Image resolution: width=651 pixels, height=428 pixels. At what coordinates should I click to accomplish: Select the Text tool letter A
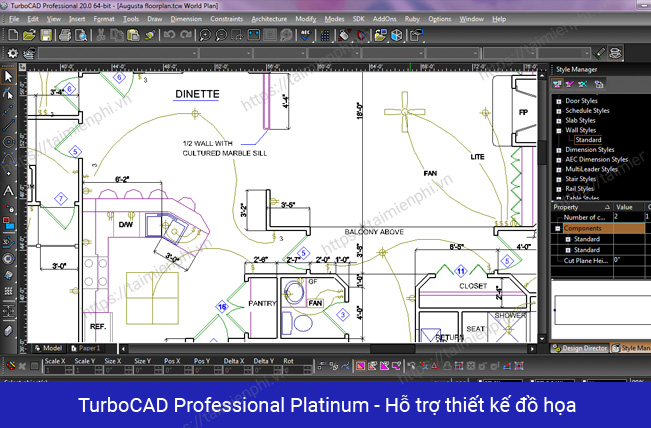click(8, 191)
